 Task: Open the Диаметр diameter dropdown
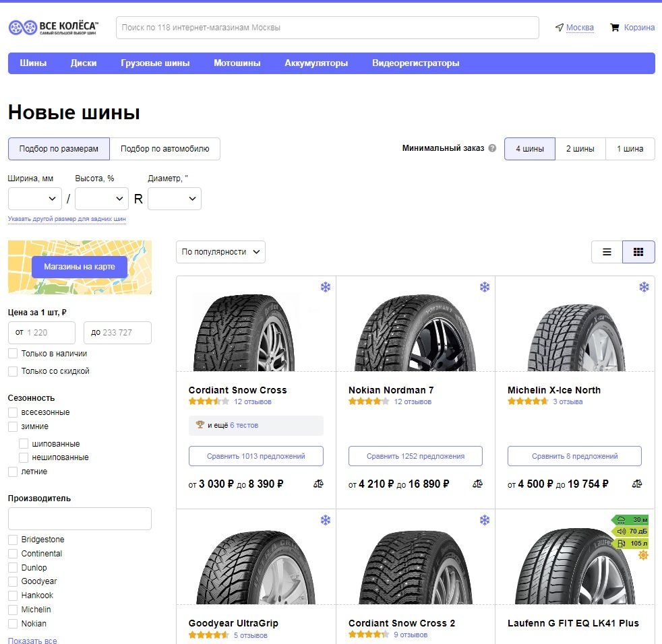pos(175,199)
